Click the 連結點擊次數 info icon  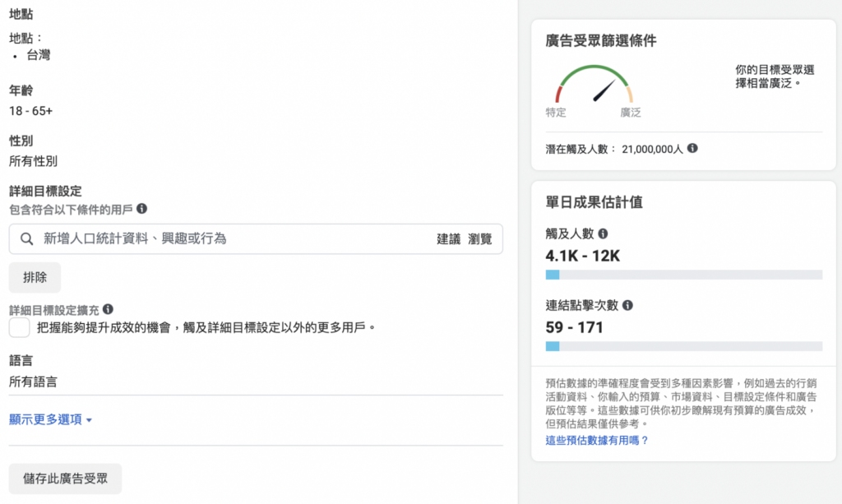point(629,307)
